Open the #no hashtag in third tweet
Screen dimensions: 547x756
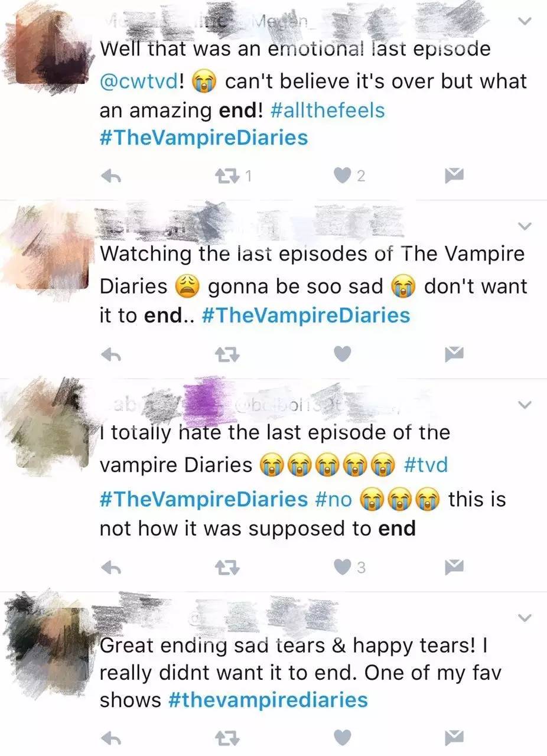click(x=334, y=499)
